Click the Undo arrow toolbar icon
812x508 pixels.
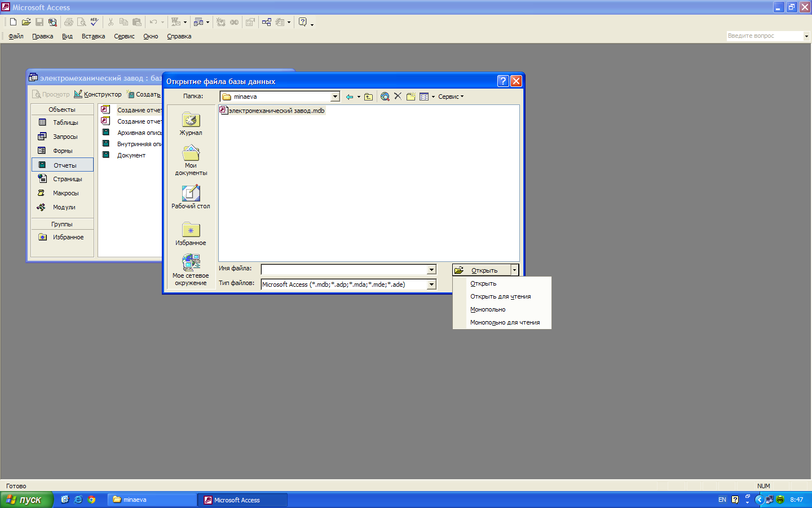click(153, 22)
